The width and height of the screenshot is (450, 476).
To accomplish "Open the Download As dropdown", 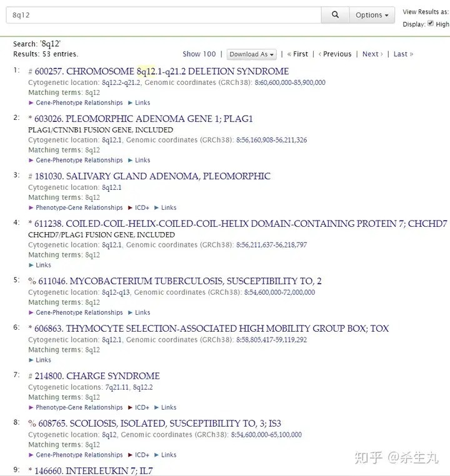I will (251, 54).
